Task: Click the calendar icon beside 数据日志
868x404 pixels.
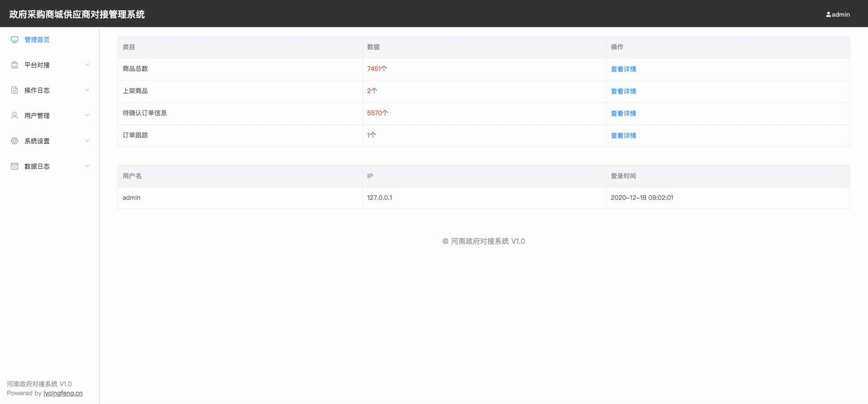Action: [14, 166]
